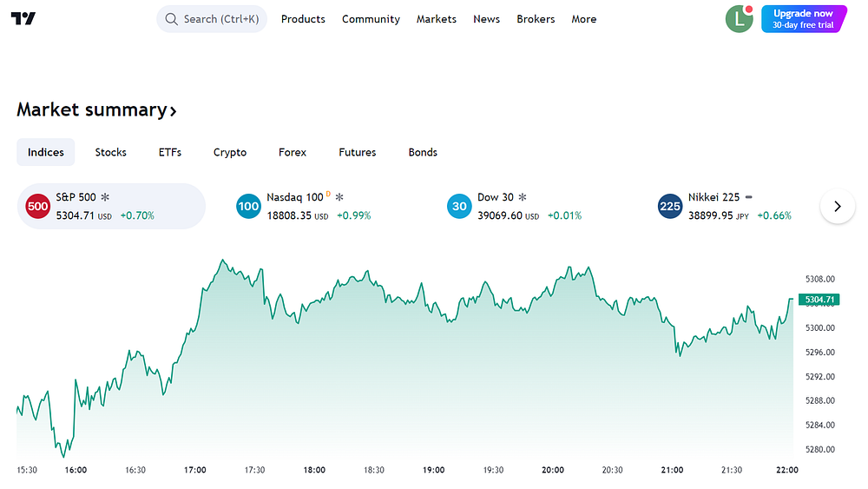Switch to the Futures tab
The height and width of the screenshot is (489, 868).
coord(357,152)
